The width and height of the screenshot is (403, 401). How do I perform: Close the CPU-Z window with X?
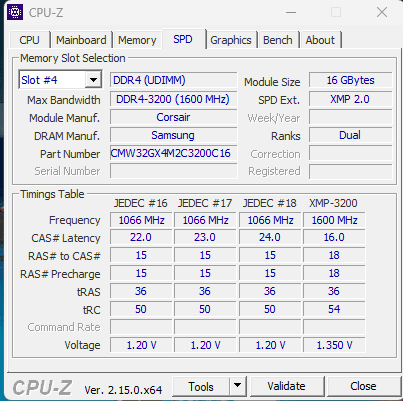click(382, 12)
